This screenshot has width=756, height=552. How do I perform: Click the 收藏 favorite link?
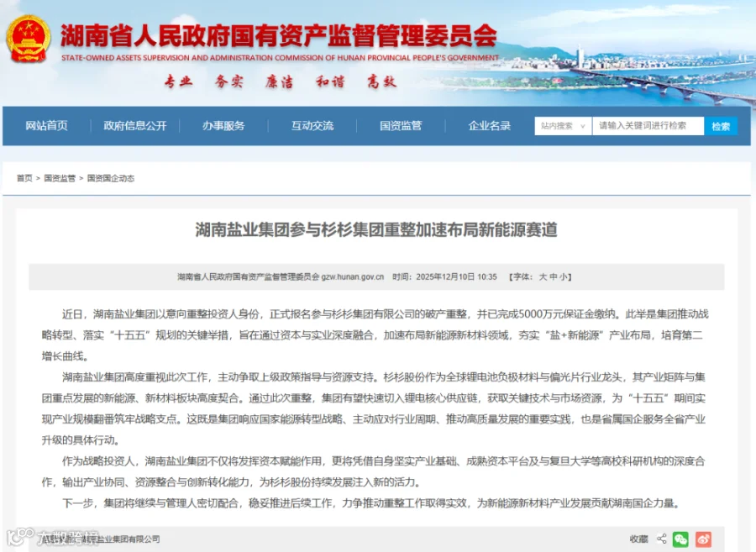[x=639, y=539]
